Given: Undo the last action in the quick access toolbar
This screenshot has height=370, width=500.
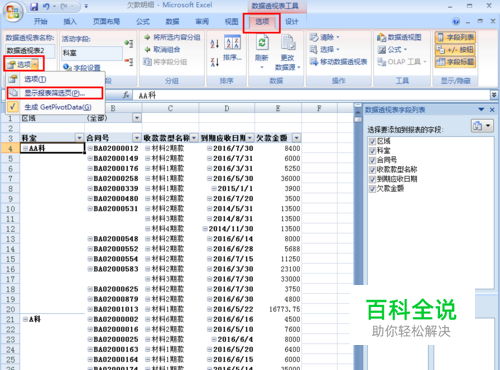Looking at the screenshot, I should click(46, 6).
